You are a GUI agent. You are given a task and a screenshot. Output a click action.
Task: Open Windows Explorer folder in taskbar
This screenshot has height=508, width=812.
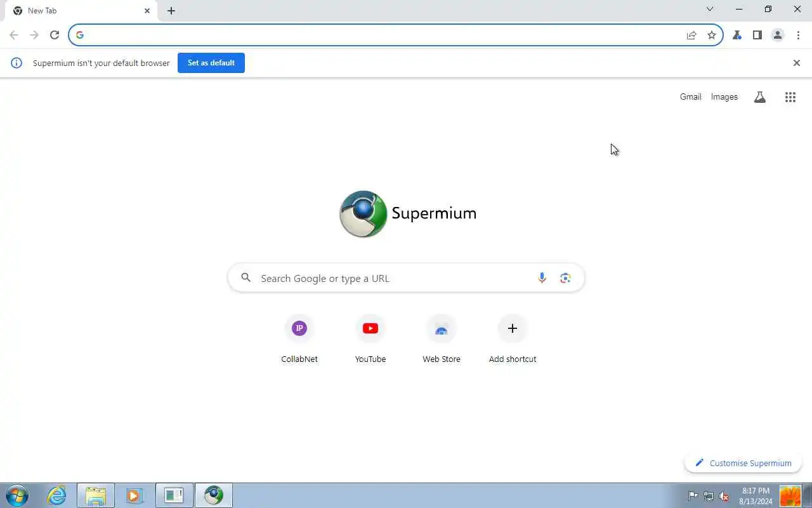(96, 495)
